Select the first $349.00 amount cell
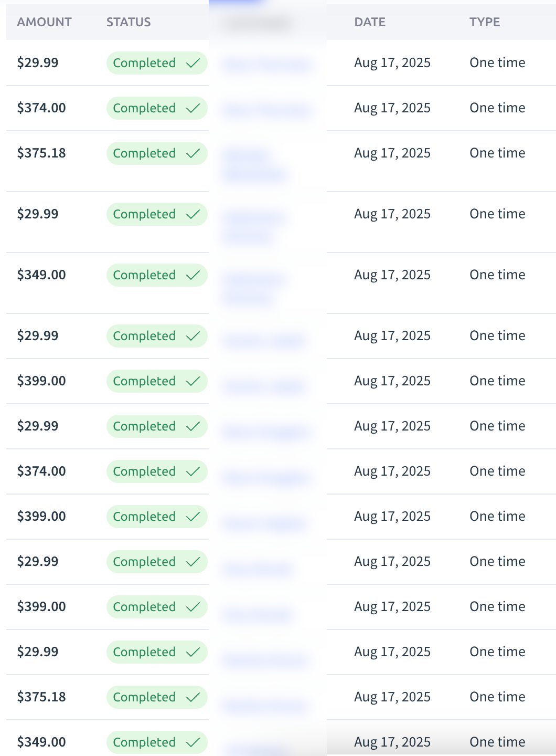Screen dimensions: 556x756 pyautogui.click(x=41, y=275)
